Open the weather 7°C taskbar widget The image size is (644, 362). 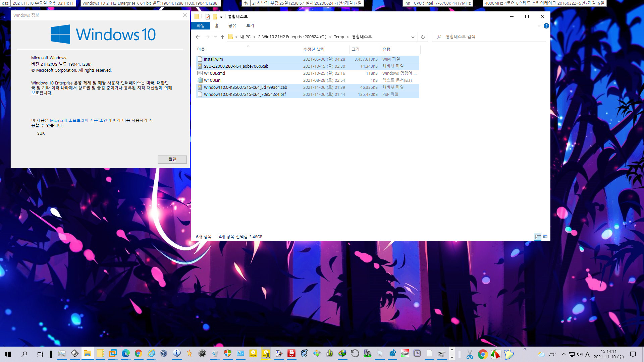547,354
